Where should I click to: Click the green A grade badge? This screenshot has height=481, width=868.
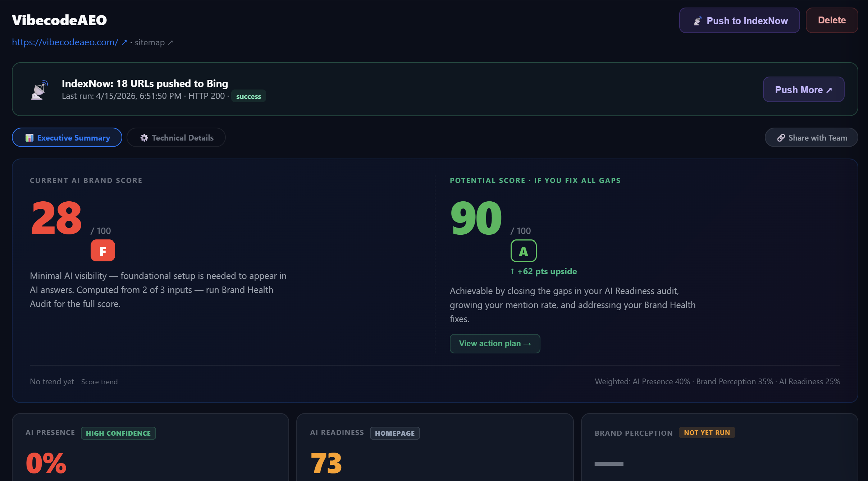(x=524, y=251)
